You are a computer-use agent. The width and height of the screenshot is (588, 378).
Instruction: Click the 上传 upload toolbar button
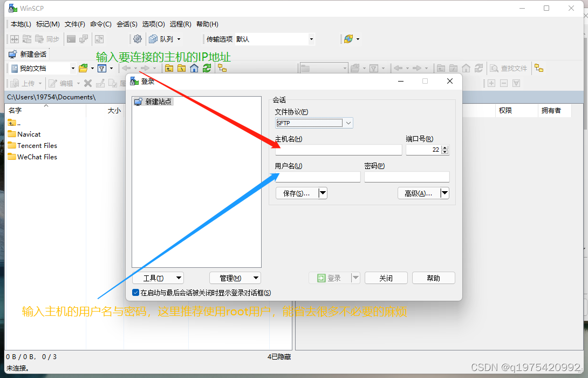[x=23, y=83]
